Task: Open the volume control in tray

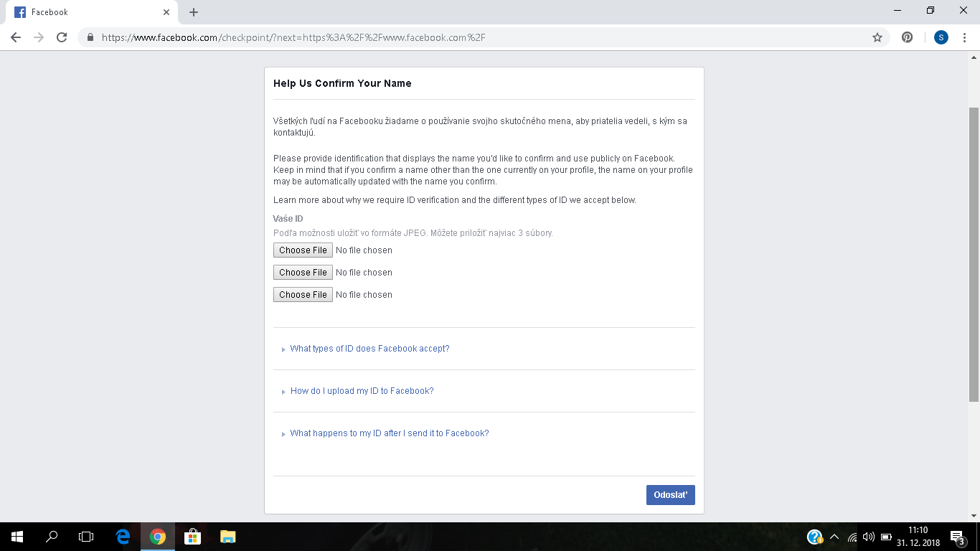Action: pos(869,537)
